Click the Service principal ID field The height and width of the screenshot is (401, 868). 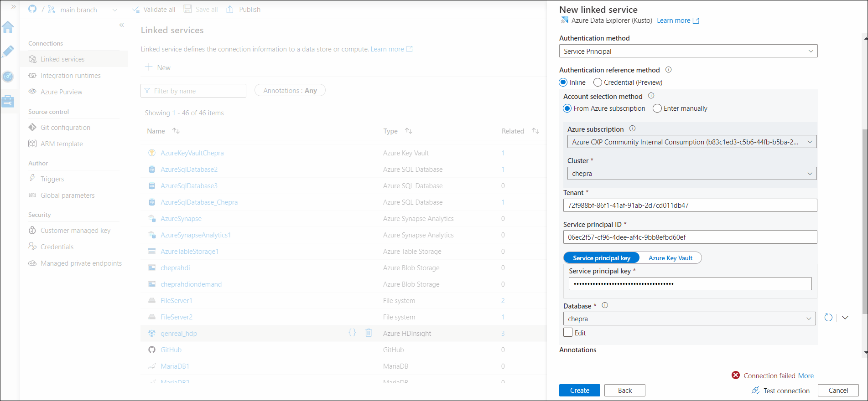point(690,237)
